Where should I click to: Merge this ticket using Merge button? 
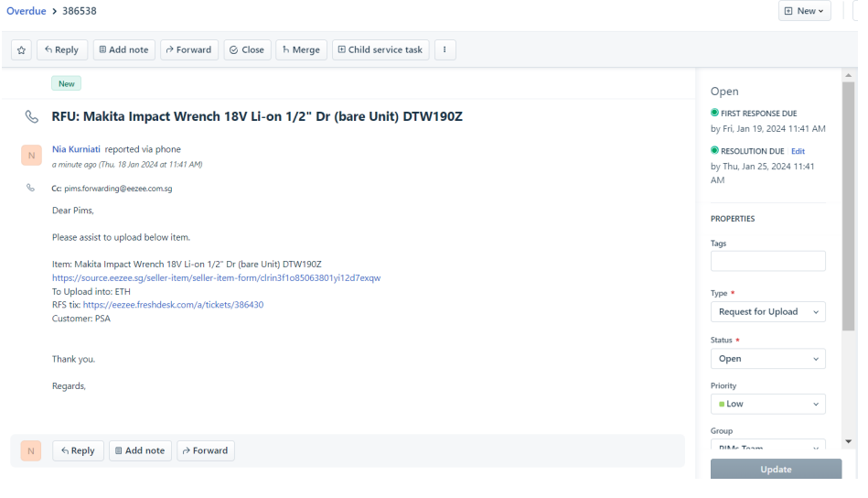pos(301,49)
